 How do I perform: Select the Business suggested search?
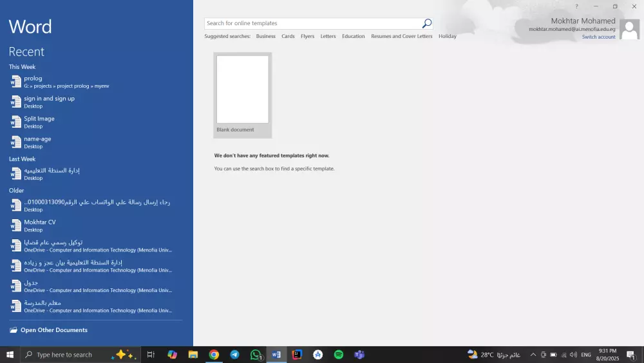coord(266,36)
